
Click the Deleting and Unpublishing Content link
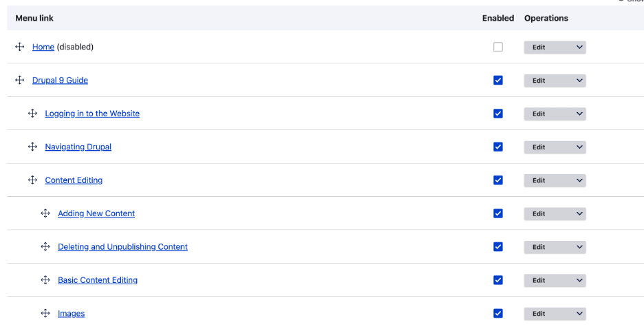(122, 246)
